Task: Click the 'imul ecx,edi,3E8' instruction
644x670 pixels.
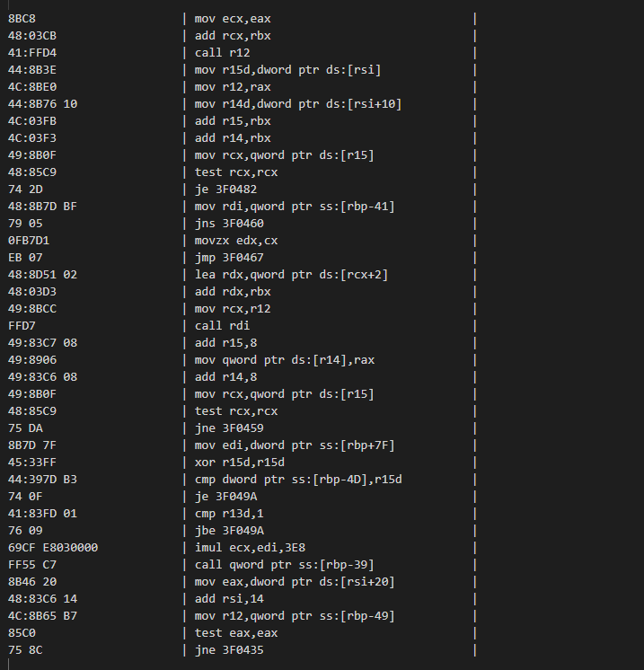Action: coord(250,548)
